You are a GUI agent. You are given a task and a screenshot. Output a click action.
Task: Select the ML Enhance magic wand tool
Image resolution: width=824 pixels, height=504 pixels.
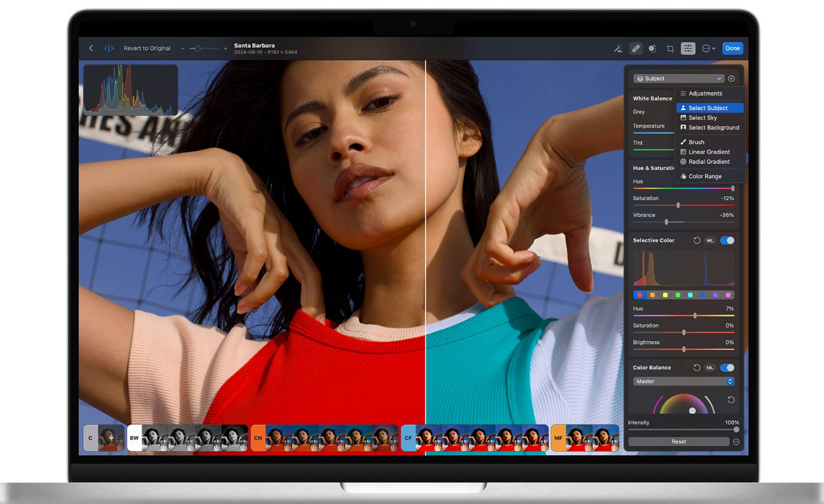[618, 49]
